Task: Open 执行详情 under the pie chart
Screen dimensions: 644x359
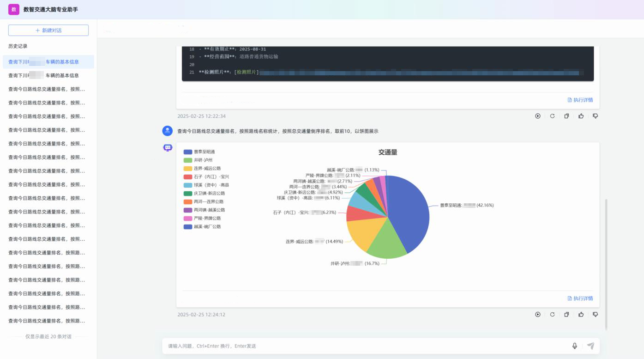Action: point(580,298)
